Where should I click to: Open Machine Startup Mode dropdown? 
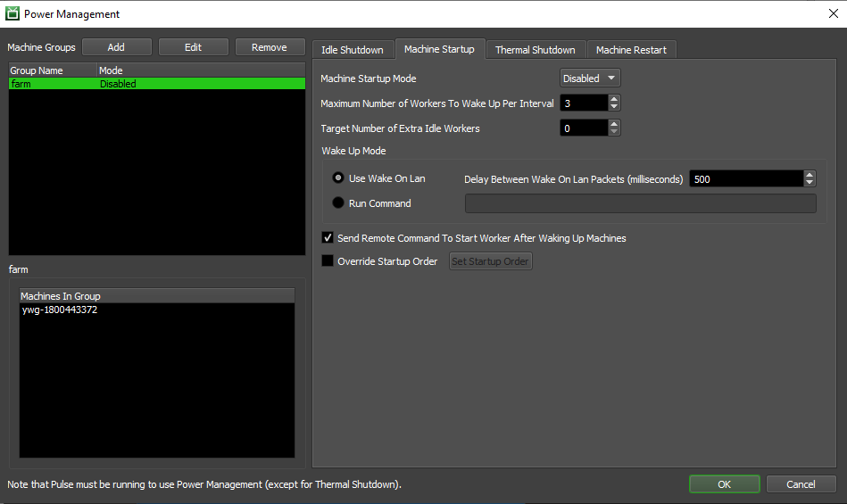click(x=589, y=78)
